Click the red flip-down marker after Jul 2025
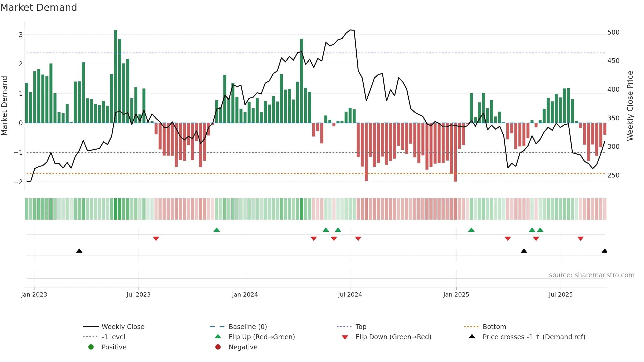The height and width of the screenshot is (362, 644). tap(581, 239)
